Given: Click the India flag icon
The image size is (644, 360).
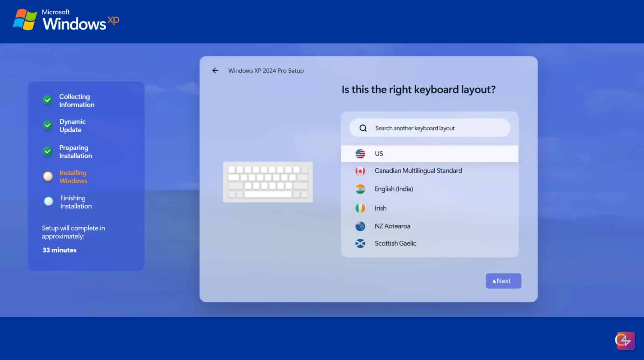Looking at the screenshot, I should coord(360,189).
